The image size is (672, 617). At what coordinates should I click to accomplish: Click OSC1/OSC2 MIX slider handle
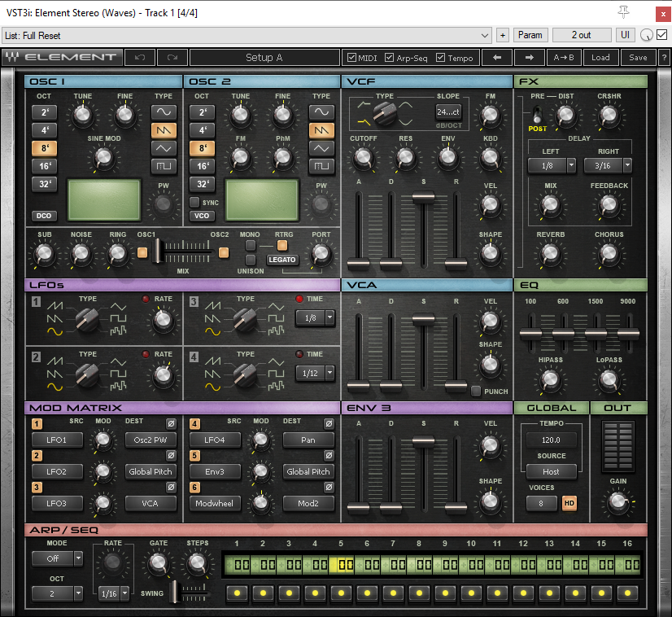click(x=158, y=251)
